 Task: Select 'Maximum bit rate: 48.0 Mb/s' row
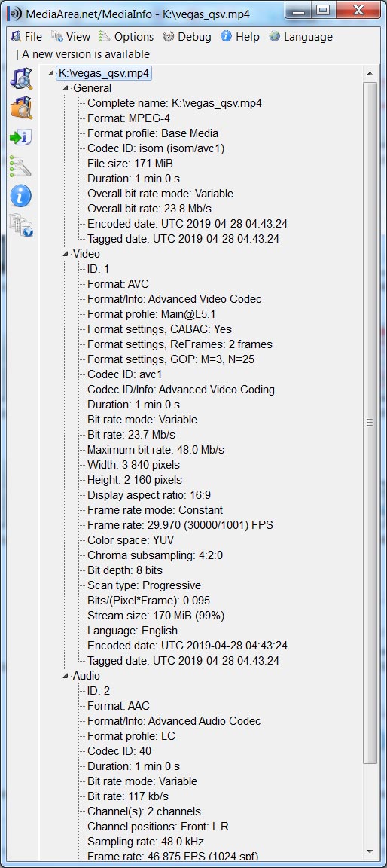click(155, 450)
